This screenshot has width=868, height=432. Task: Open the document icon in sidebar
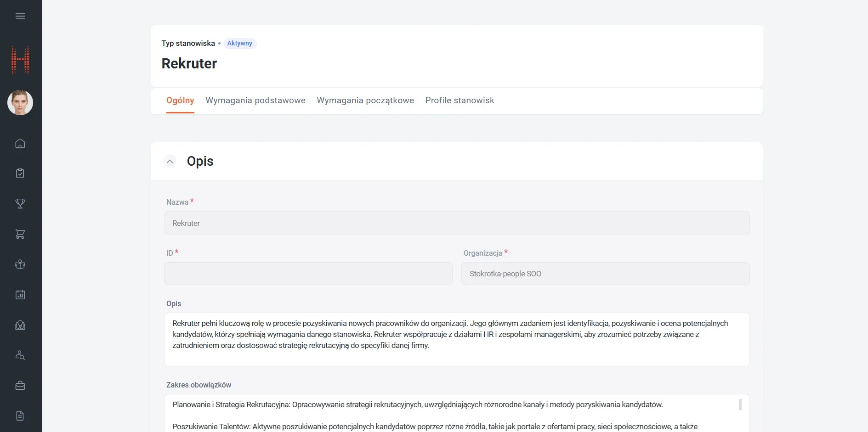(x=20, y=416)
